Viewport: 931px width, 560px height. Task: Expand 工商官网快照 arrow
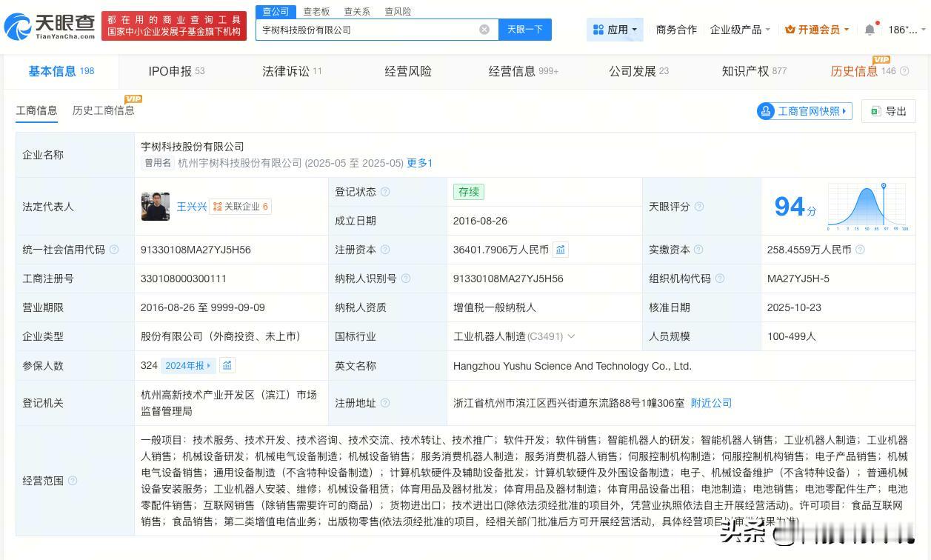tap(846, 111)
